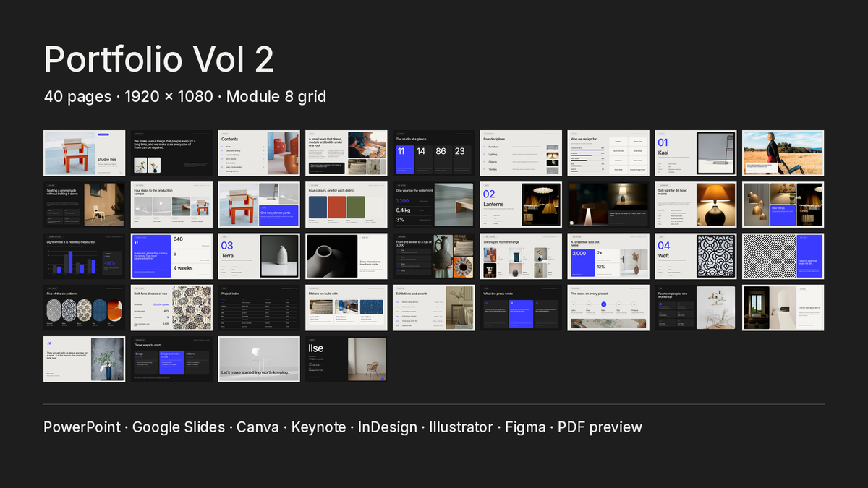Select the 'Makers we build with' slide
Viewport: 868px width, 488px height.
[x=346, y=307]
